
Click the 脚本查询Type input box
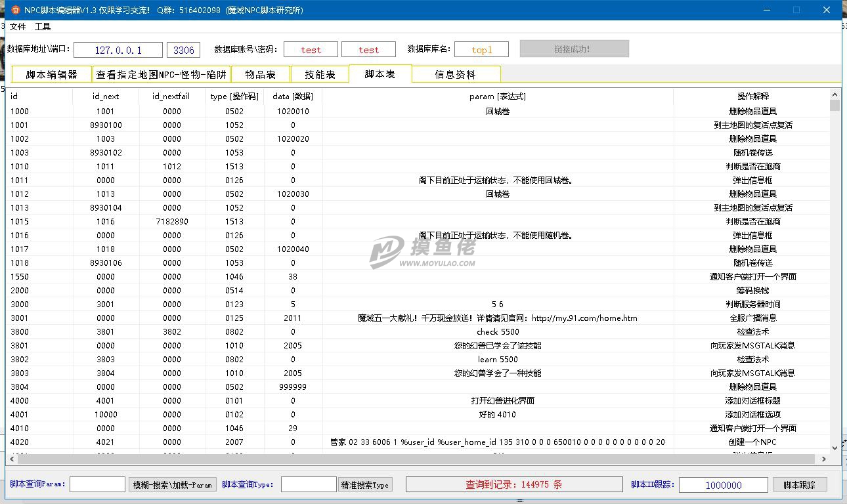coord(309,484)
